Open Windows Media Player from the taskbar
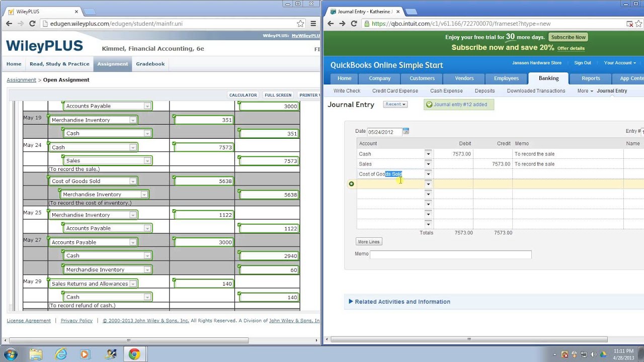 tap(85, 354)
